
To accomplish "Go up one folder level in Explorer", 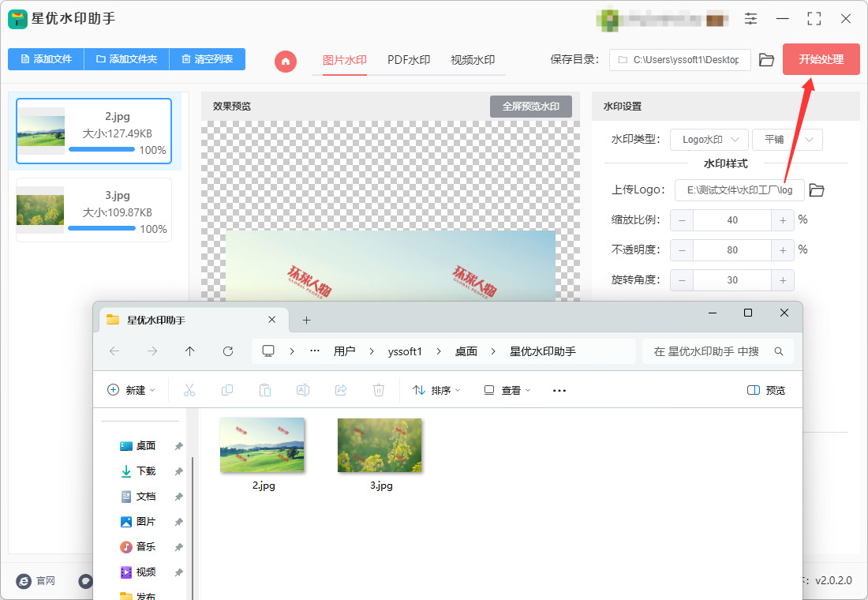I will pyautogui.click(x=190, y=351).
